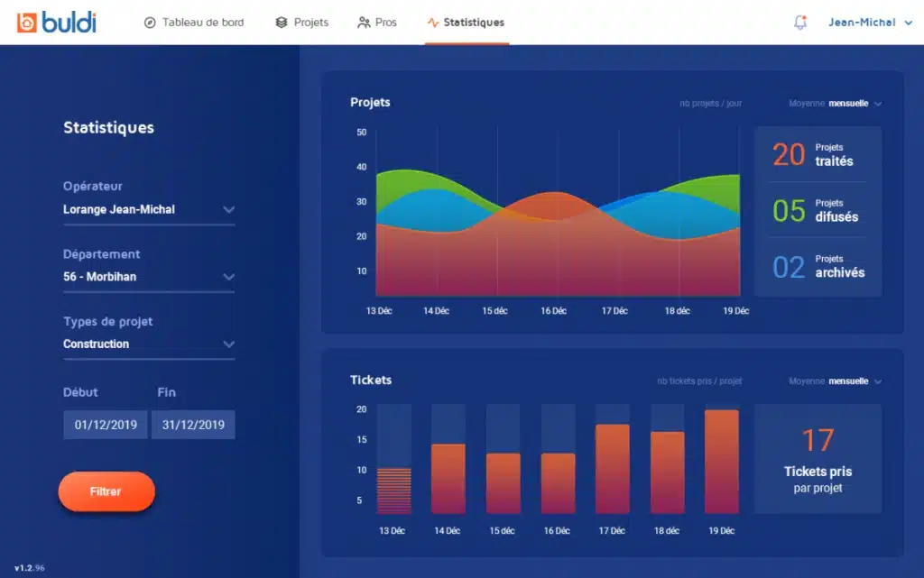Screen dimensions: 924x578
Task: Click the 15 déc tickets bar
Action: pyautogui.click(x=504, y=483)
